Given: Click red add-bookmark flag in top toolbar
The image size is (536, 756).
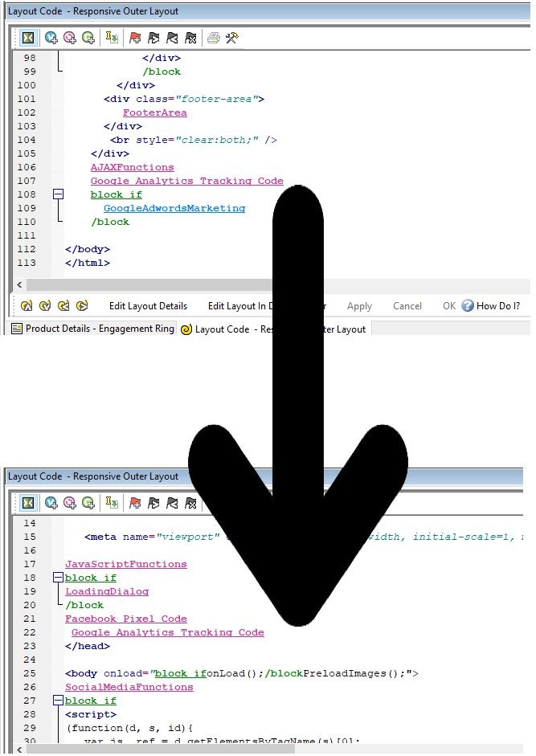Looking at the screenshot, I should 135,38.
